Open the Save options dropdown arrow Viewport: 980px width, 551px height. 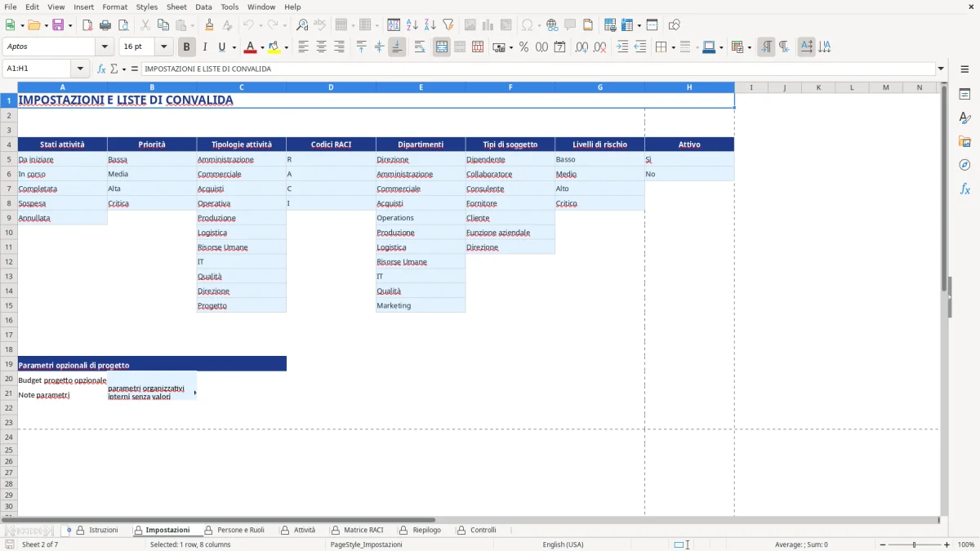point(70,25)
